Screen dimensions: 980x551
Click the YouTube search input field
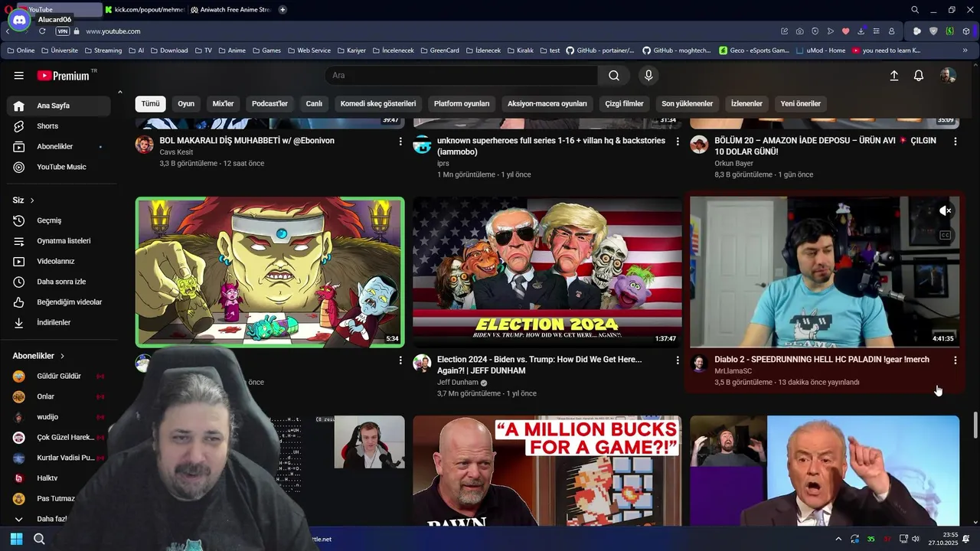click(x=461, y=76)
